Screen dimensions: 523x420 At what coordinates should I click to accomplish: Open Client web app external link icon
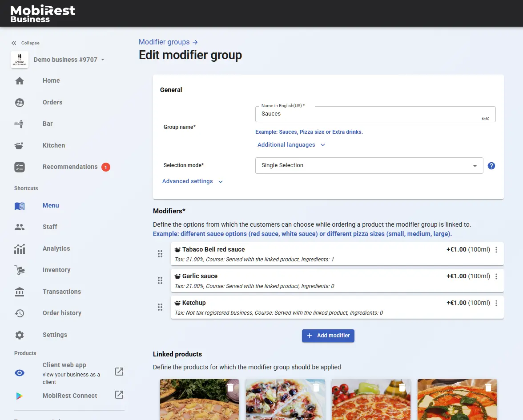coord(119,372)
